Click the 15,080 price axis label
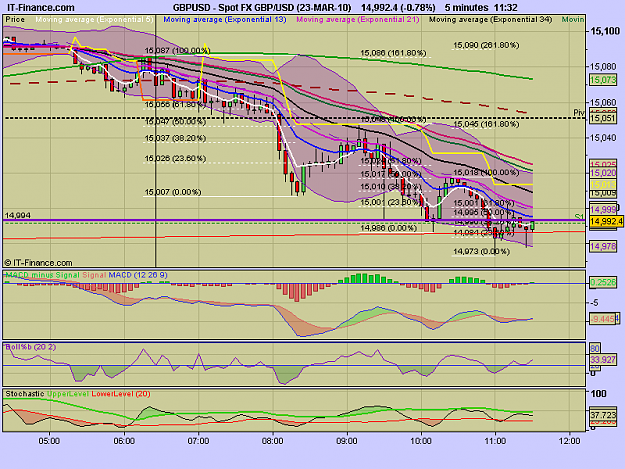The image size is (625, 469). 603,67
